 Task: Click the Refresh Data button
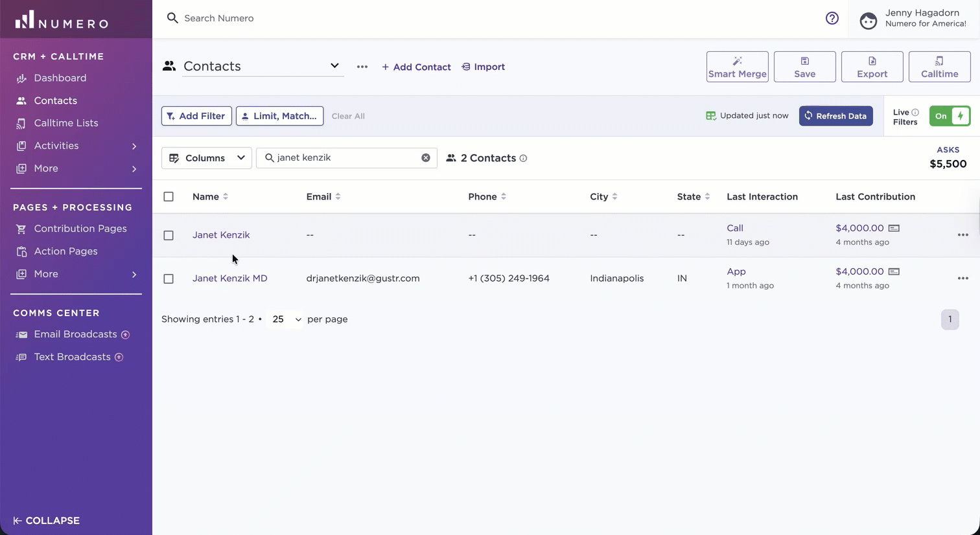pyautogui.click(x=836, y=116)
